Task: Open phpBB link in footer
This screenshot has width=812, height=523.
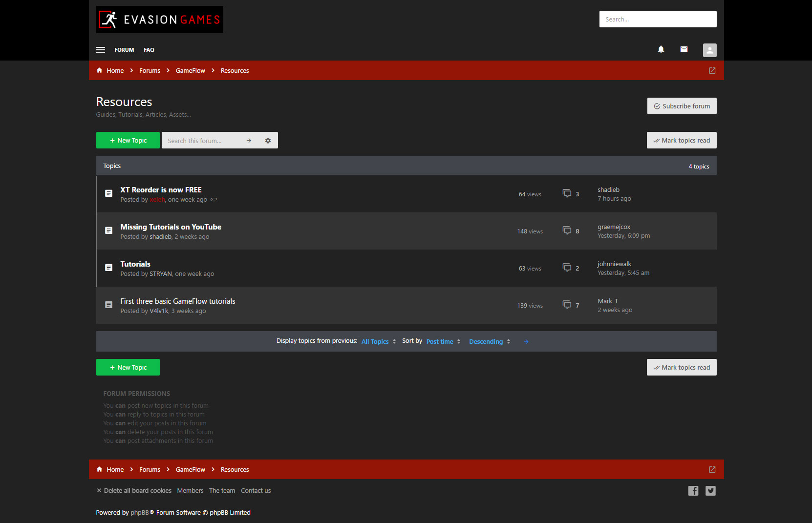Action: pyautogui.click(x=140, y=513)
